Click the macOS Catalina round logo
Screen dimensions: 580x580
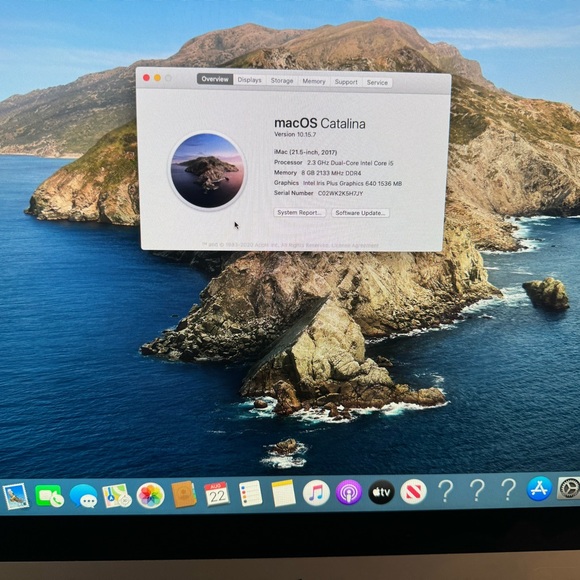207,171
